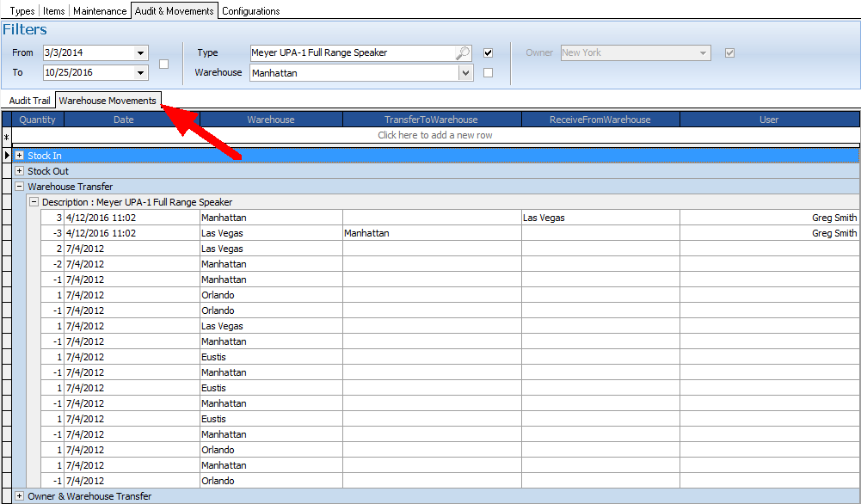
Task: Expand Owner & Warehouse Transfer group
Action: [19, 496]
